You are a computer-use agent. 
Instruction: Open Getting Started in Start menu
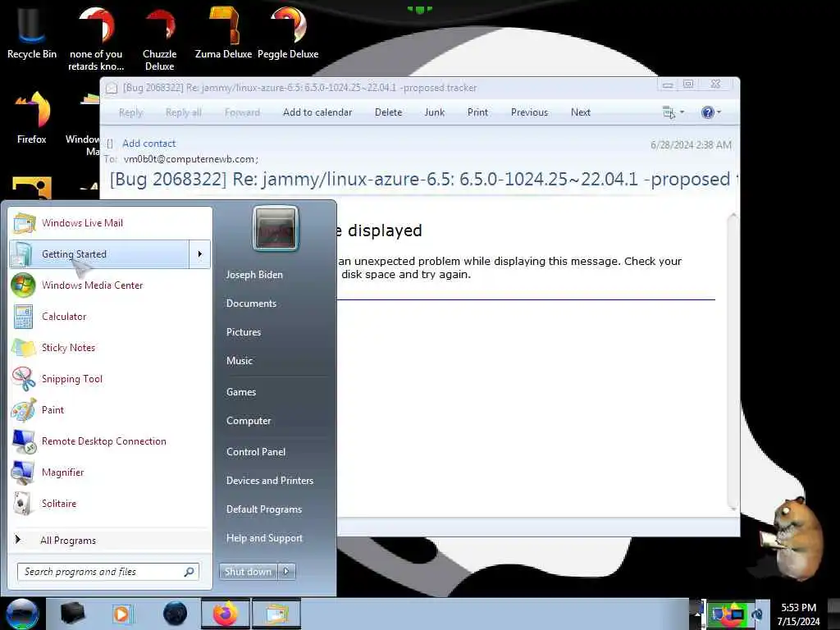click(99, 254)
